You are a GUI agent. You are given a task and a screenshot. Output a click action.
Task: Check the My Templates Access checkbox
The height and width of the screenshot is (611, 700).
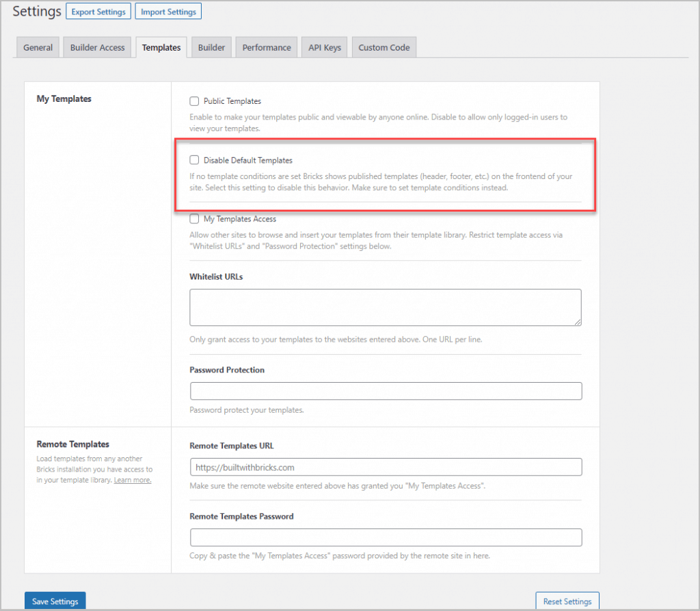(194, 219)
